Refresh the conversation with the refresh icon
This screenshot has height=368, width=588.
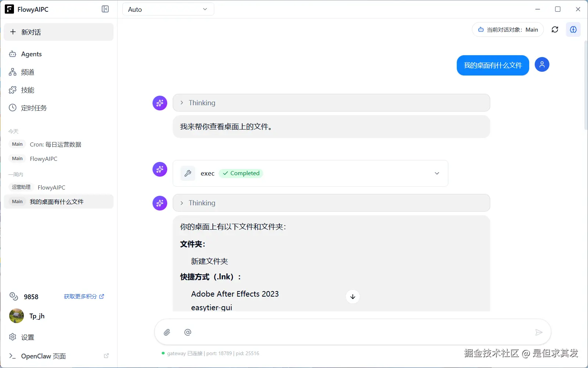[555, 29]
